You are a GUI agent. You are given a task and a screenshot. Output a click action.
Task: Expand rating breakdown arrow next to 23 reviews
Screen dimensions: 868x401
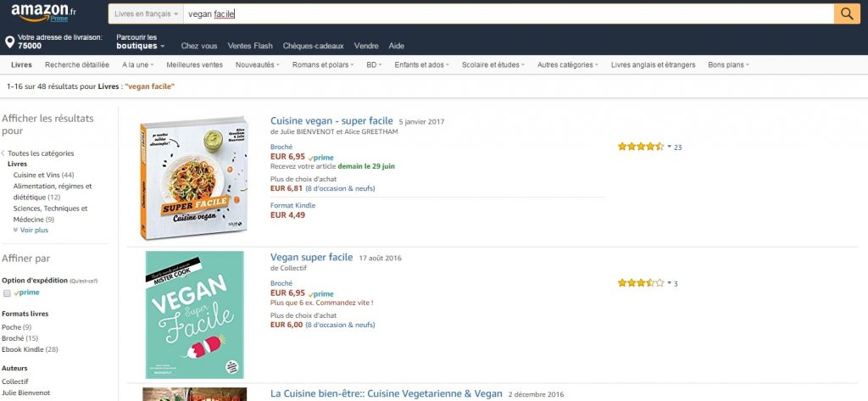[x=670, y=147]
